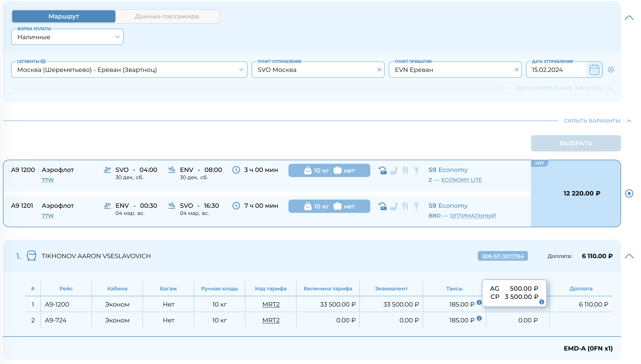Viewport: 641px width, 364px height.
Task: Select the 12 220.00 ₽ fare radio button
Action: coord(629,193)
